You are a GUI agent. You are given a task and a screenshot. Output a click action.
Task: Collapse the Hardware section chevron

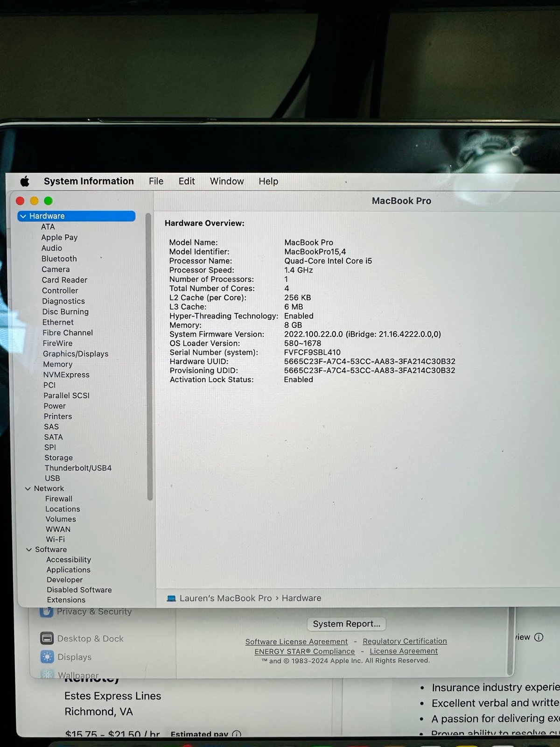(x=23, y=216)
